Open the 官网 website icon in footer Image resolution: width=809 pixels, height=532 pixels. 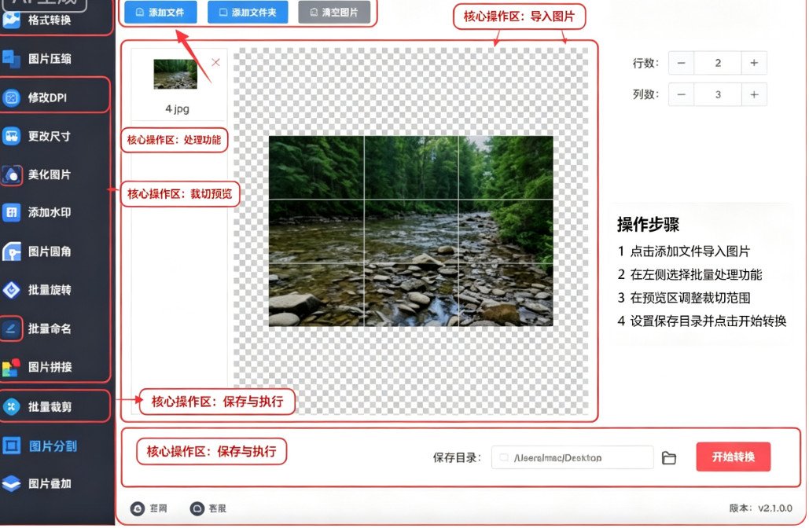pyautogui.click(x=138, y=508)
